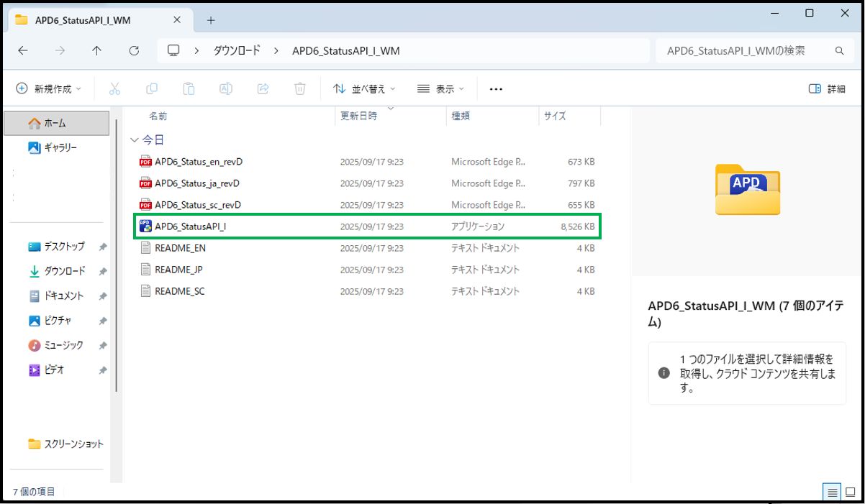Toggle the 詳細 details pane button
Viewport: 865px width, 504px height.
(827, 88)
